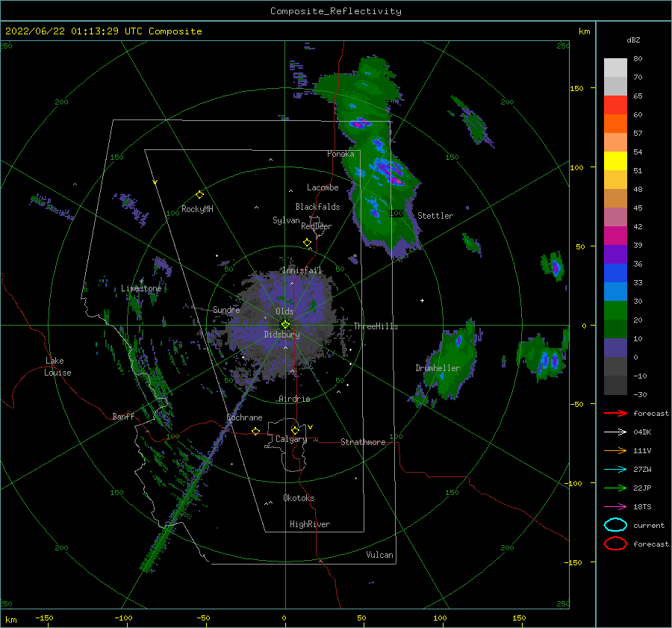This screenshot has width=672, height=628.
Task: Click the Calgary city label
Action: (291, 439)
